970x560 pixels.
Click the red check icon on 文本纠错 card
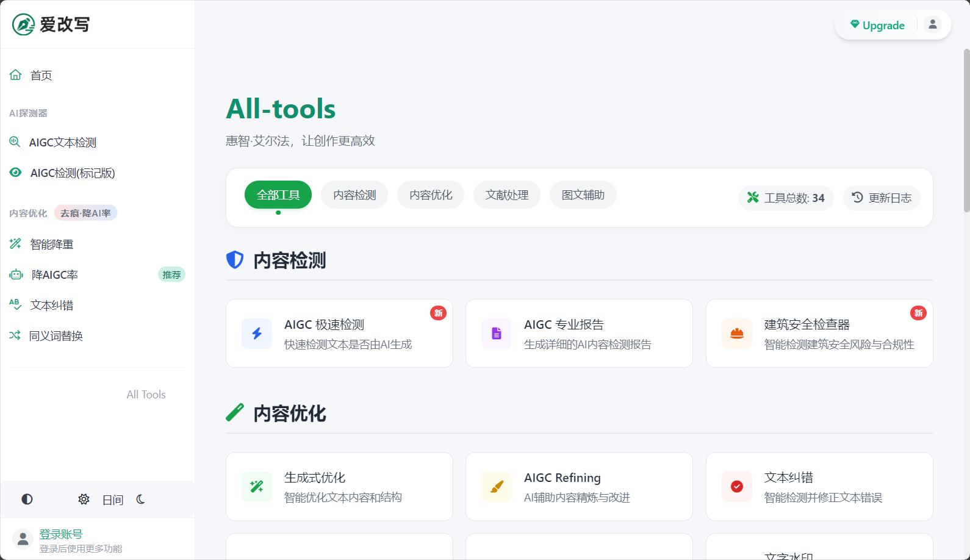(737, 486)
